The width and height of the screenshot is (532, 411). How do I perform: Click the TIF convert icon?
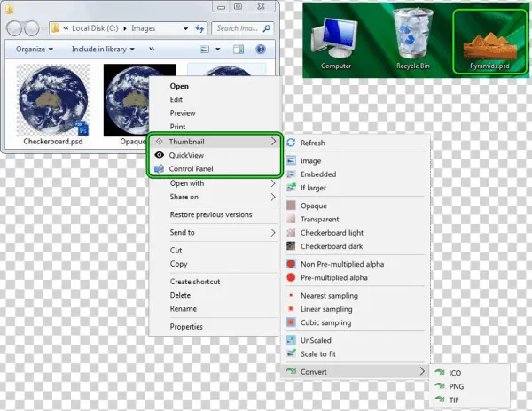440,399
